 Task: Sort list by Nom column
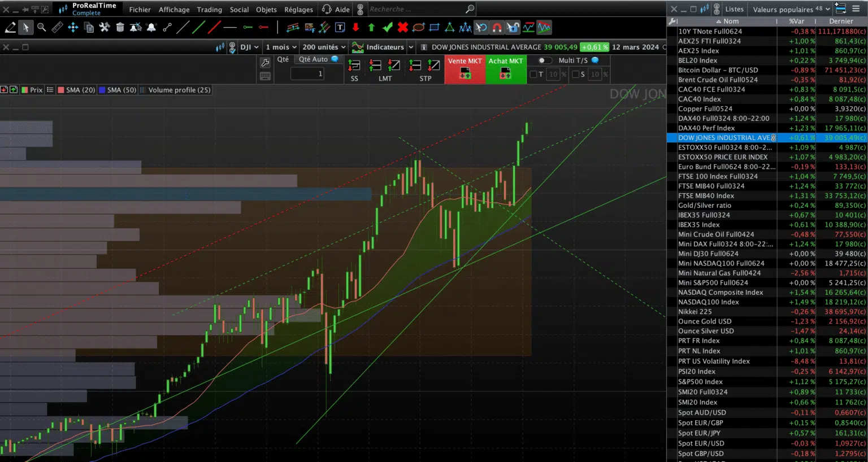[727, 21]
